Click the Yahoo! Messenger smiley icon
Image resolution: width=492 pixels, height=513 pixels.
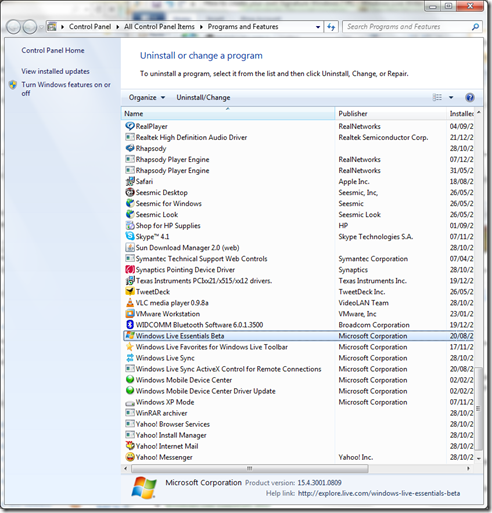pyautogui.click(x=130, y=457)
